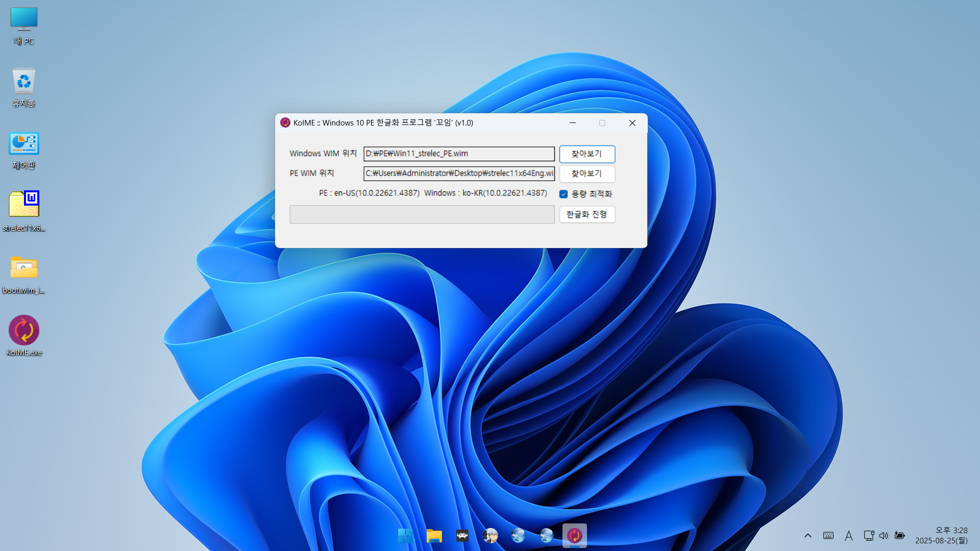
Task: Click 찾아보기 for PE WIM 위치
Action: tap(587, 173)
